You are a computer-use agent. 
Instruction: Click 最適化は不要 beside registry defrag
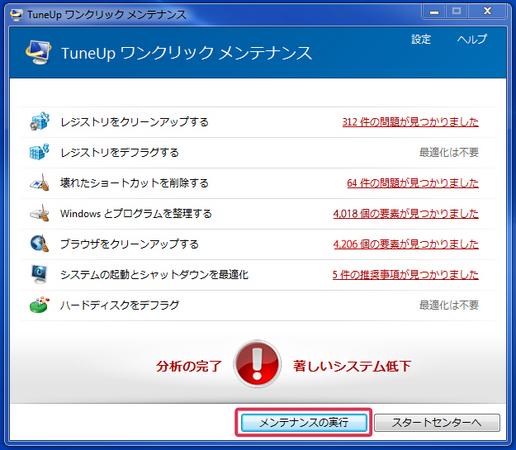coord(449,152)
